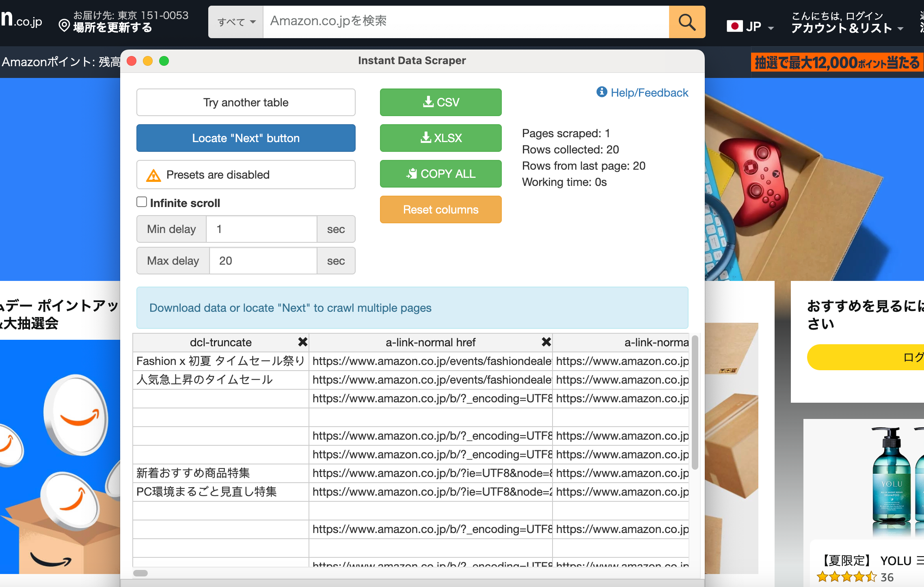The width and height of the screenshot is (924, 587).
Task: Click the COPY ALL button
Action: click(441, 174)
